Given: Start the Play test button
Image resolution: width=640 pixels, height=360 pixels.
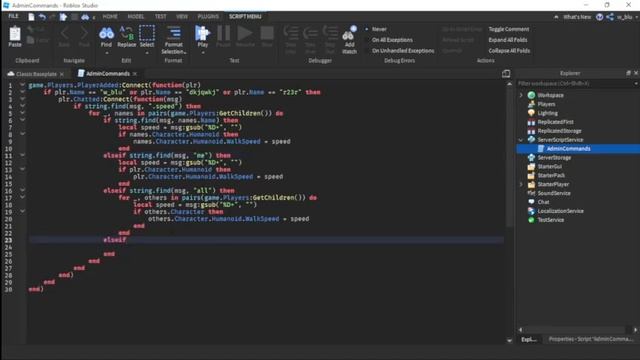Looking at the screenshot, I should coord(202,34).
